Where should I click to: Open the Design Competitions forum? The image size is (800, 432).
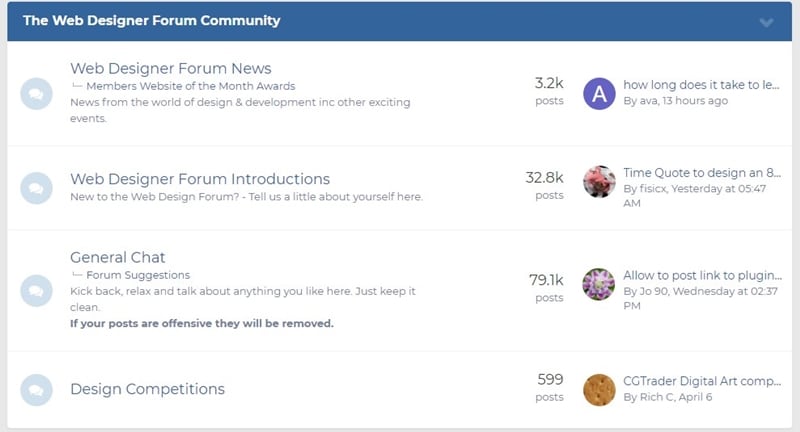[147, 389]
